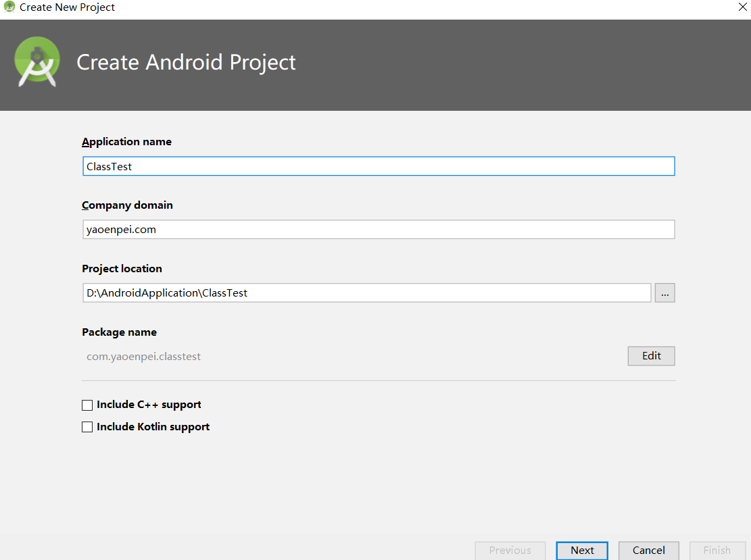Click the Next button
Image resolution: width=751 pixels, height=560 pixels.
click(582, 551)
